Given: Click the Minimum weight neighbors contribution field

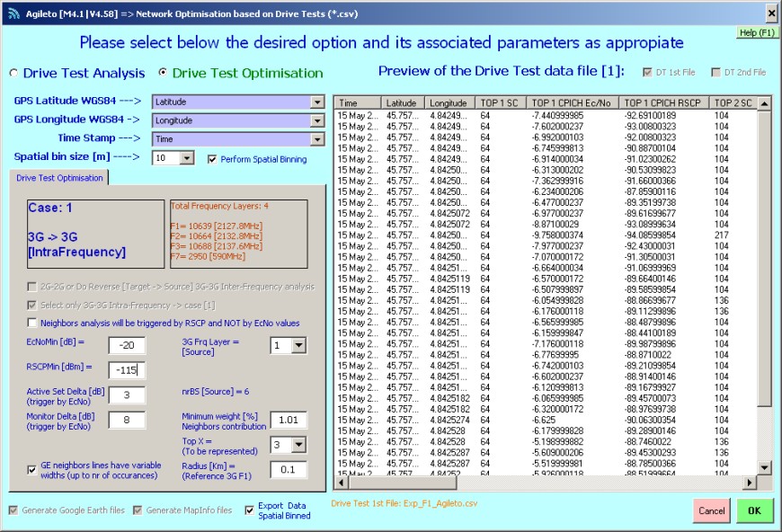Looking at the screenshot, I should click(x=289, y=420).
